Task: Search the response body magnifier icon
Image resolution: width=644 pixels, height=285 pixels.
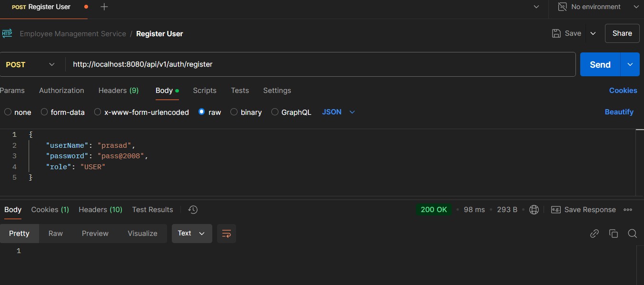Action: [x=632, y=234]
